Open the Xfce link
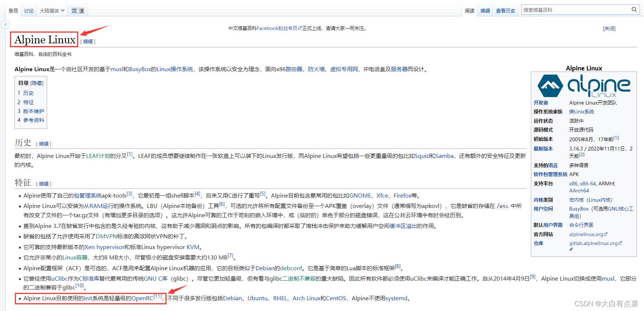The width and height of the screenshot is (644, 311). [382, 195]
